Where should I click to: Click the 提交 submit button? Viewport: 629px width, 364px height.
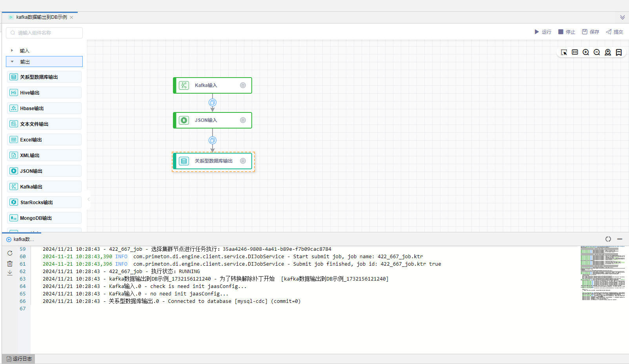(614, 32)
